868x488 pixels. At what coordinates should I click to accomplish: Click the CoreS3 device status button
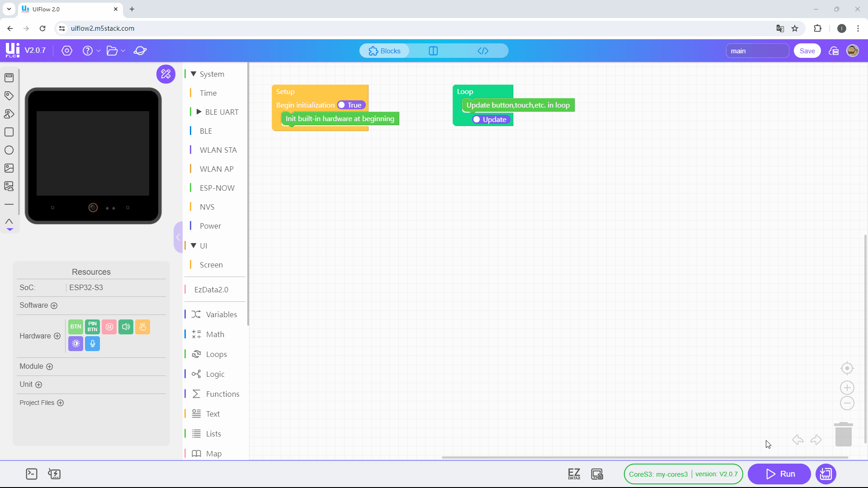tap(683, 474)
